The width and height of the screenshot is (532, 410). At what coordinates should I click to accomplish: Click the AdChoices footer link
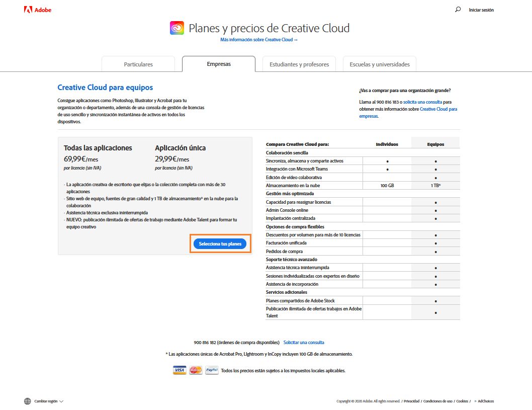point(486,401)
